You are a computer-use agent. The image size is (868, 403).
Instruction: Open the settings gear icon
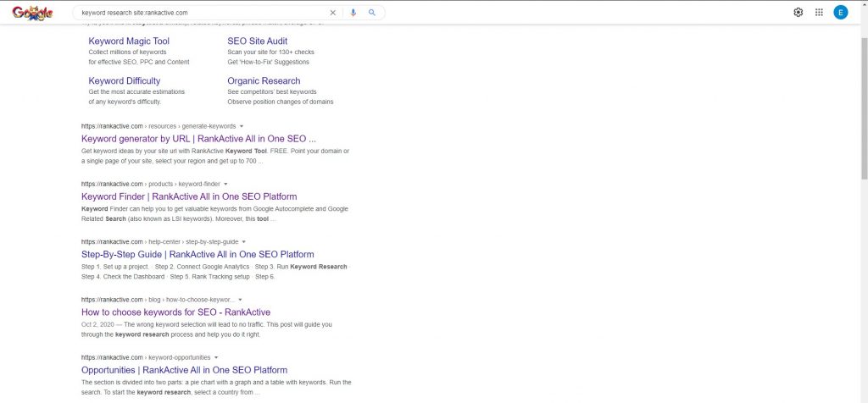pos(798,12)
